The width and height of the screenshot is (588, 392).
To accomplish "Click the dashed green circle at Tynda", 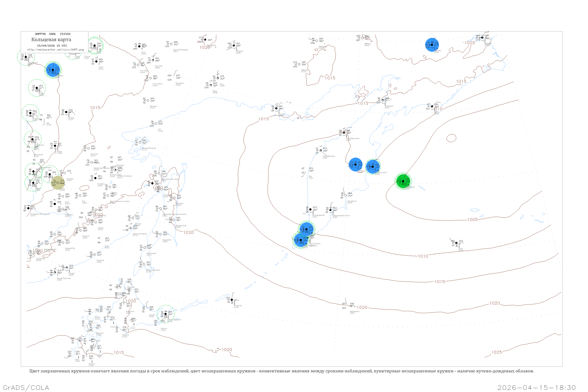I will 37,88.
